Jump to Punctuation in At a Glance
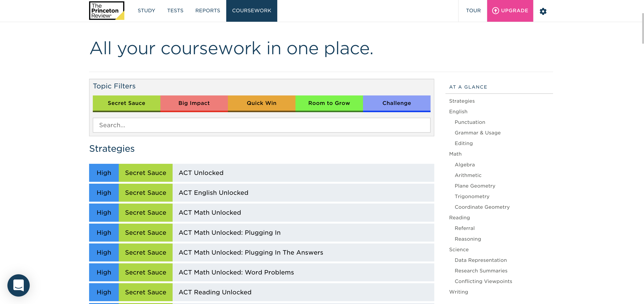Screen dimensions: 644x304 (470, 122)
